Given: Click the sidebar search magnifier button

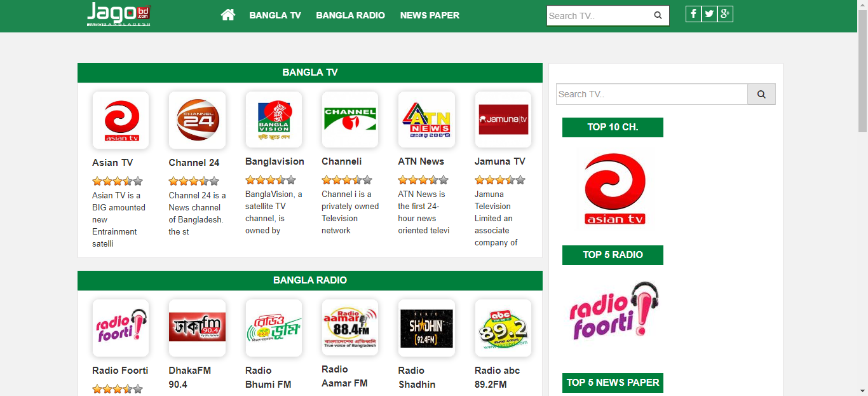Looking at the screenshot, I should click(761, 94).
